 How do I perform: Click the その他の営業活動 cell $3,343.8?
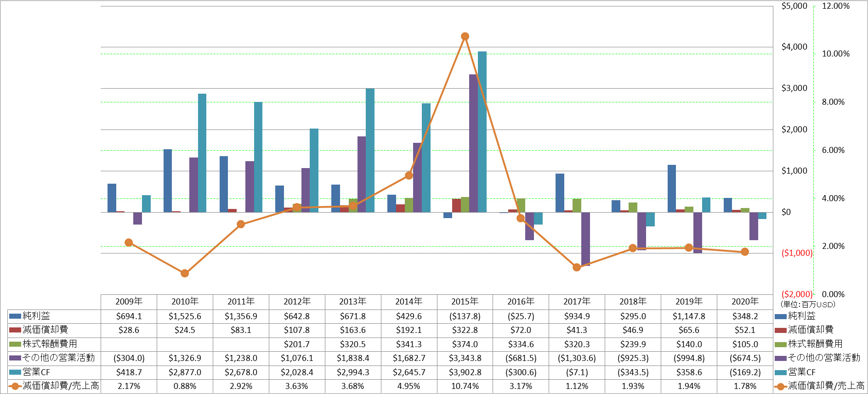[x=465, y=358]
